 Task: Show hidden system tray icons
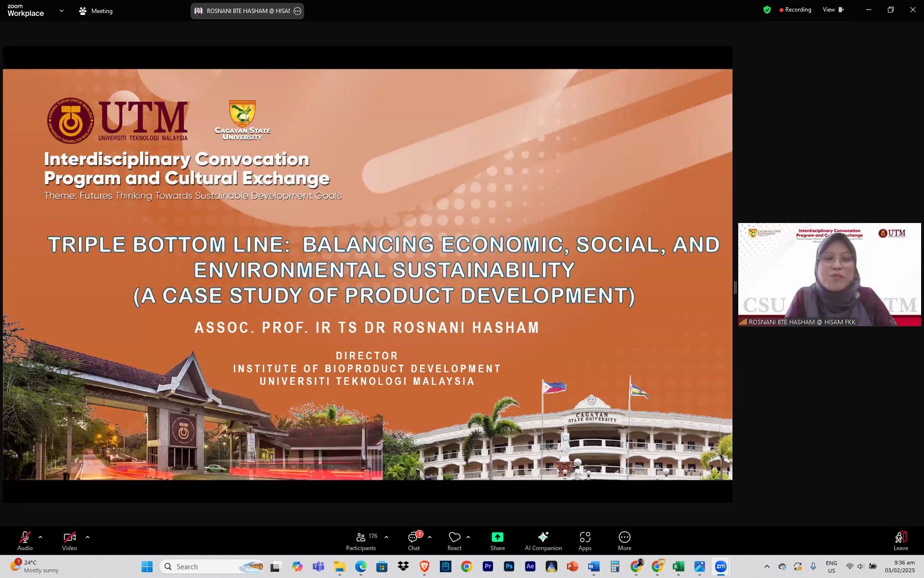point(767,566)
